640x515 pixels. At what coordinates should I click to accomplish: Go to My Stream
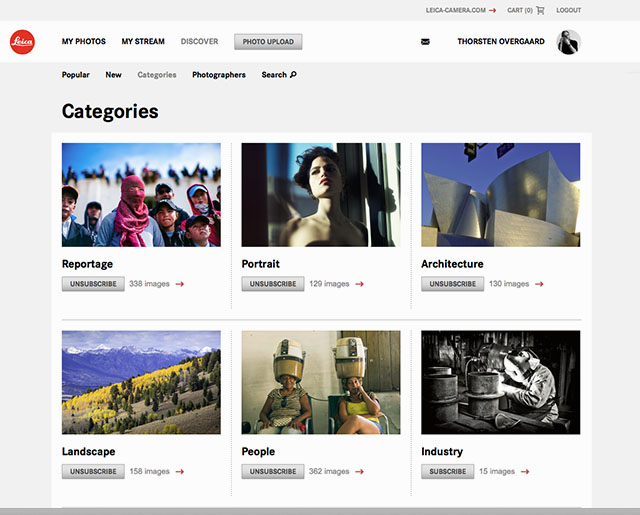coord(143,41)
